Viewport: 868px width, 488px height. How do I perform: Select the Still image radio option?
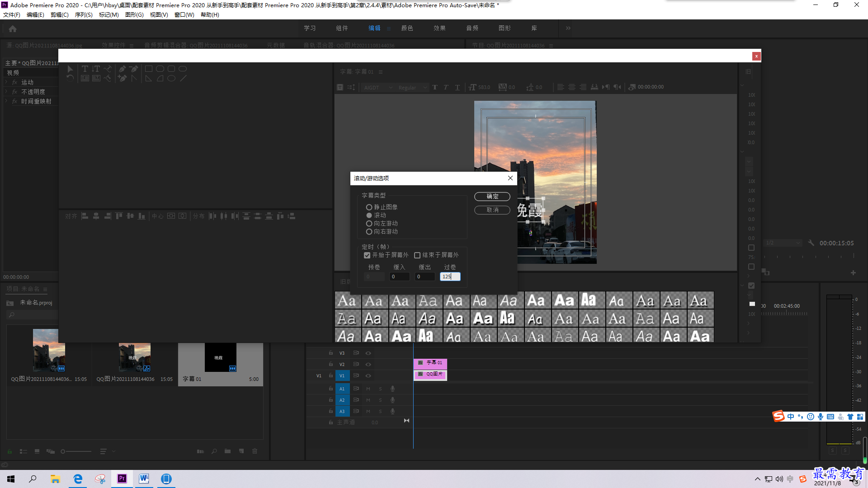pyautogui.click(x=369, y=207)
